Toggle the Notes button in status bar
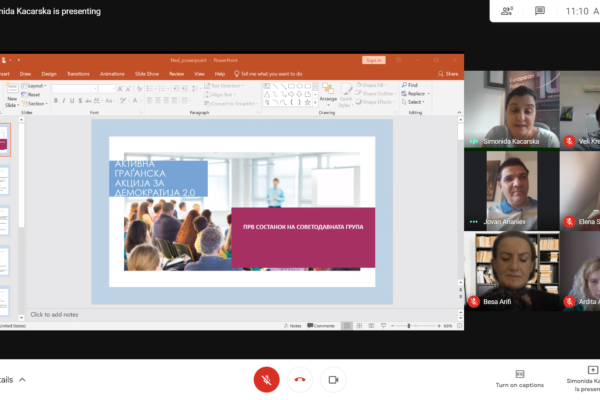The height and width of the screenshot is (400, 600). click(x=293, y=326)
